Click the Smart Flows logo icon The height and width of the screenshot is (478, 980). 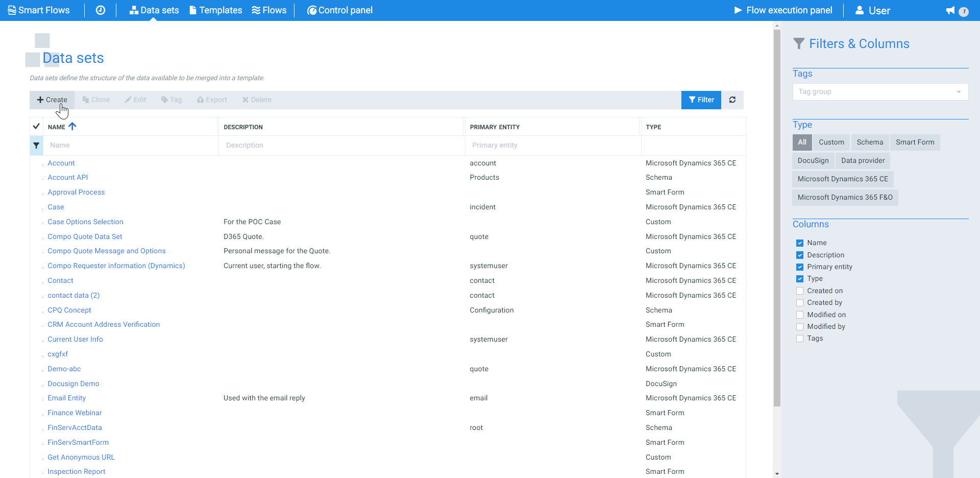click(x=11, y=10)
